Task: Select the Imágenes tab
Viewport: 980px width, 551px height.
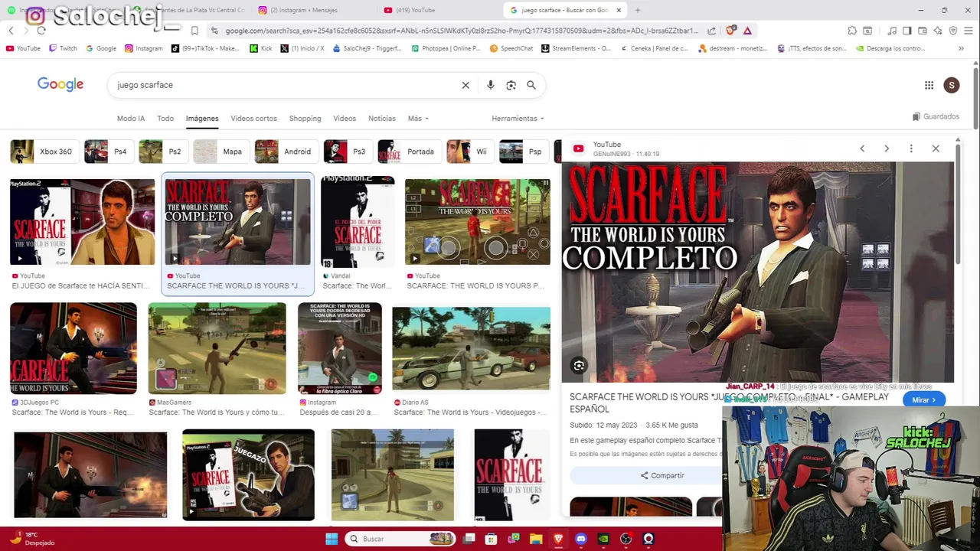Action: pyautogui.click(x=202, y=119)
